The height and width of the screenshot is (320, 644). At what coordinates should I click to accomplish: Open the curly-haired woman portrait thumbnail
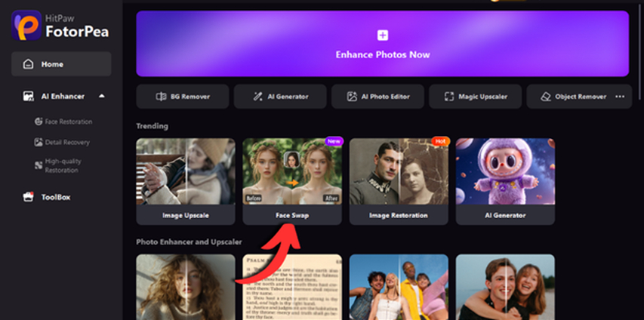tap(186, 287)
